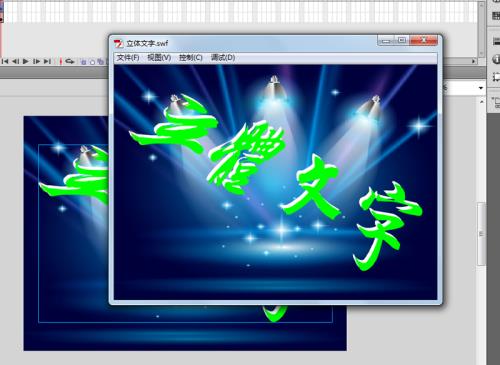Open 调试(D) menu in the SWF window
This screenshot has height=365, width=500.
(x=223, y=58)
